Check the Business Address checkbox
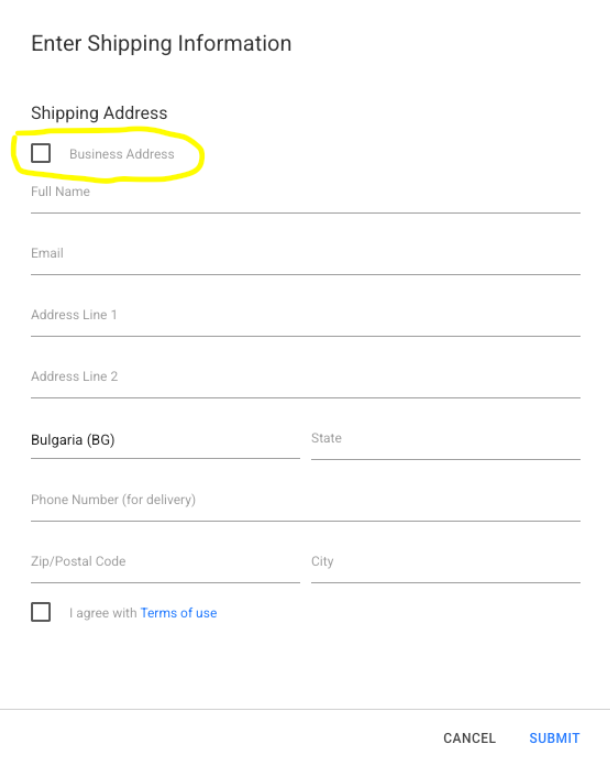Image resolution: width=610 pixels, height=764 pixels. tap(41, 153)
